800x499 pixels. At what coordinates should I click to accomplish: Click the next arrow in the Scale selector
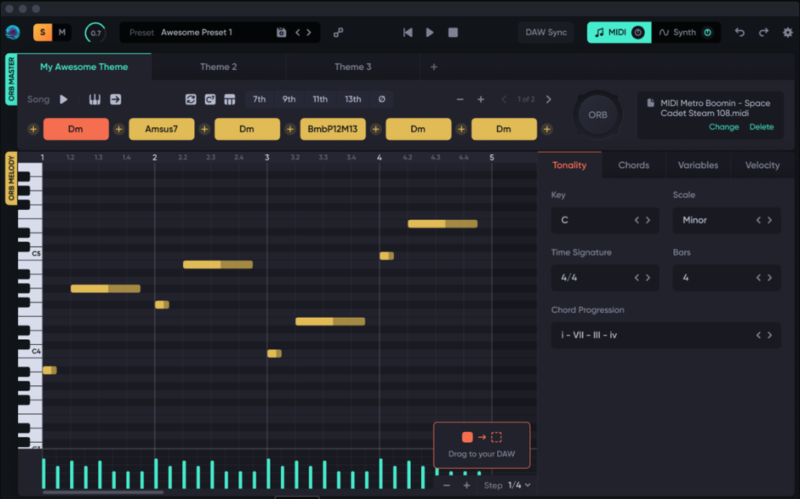[769, 220]
